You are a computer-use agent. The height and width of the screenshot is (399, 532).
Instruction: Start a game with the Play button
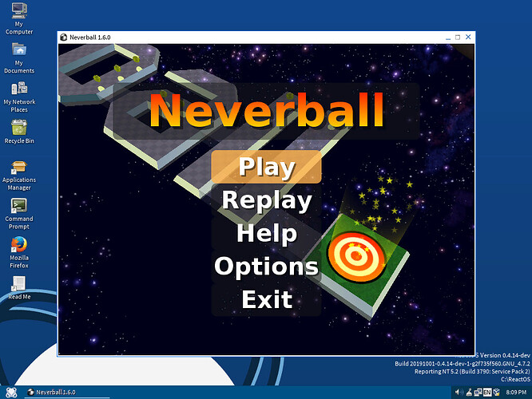(x=266, y=167)
